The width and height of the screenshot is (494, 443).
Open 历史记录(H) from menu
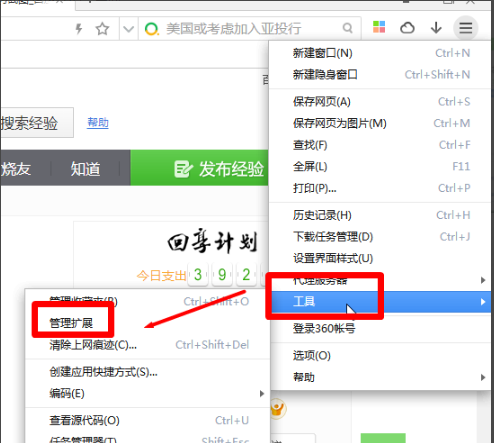(380, 215)
